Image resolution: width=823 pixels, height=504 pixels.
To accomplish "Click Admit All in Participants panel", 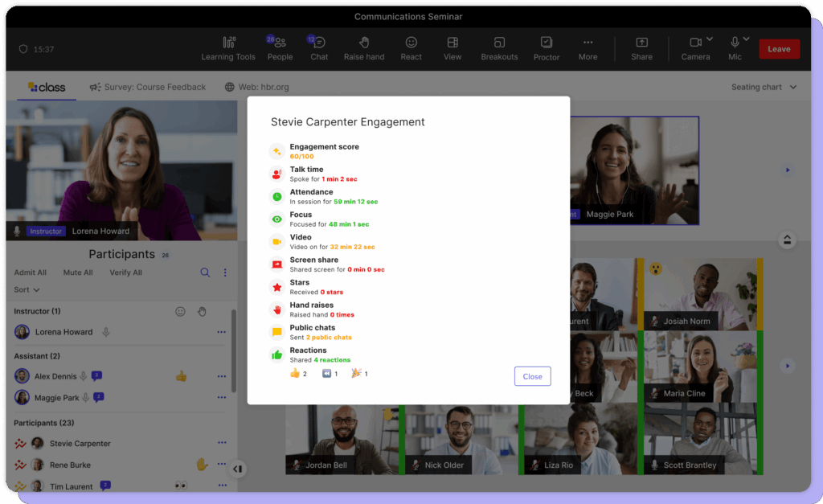I will [30, 272].
